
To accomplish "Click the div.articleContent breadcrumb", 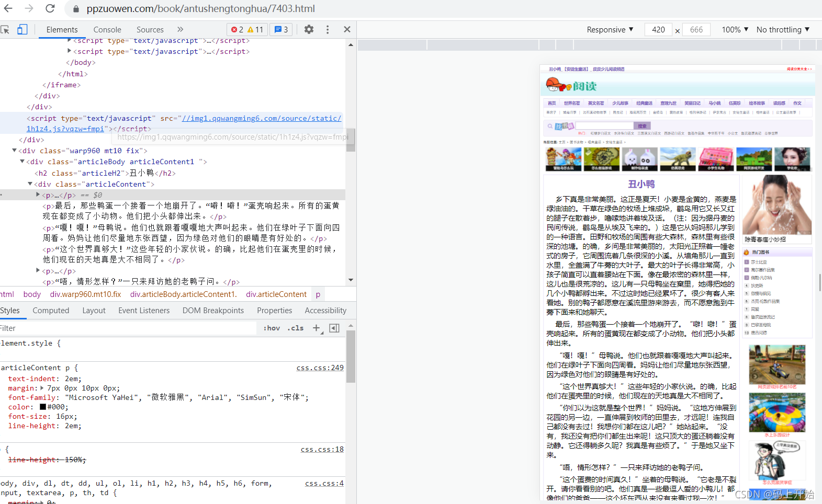I will point(276,294).
